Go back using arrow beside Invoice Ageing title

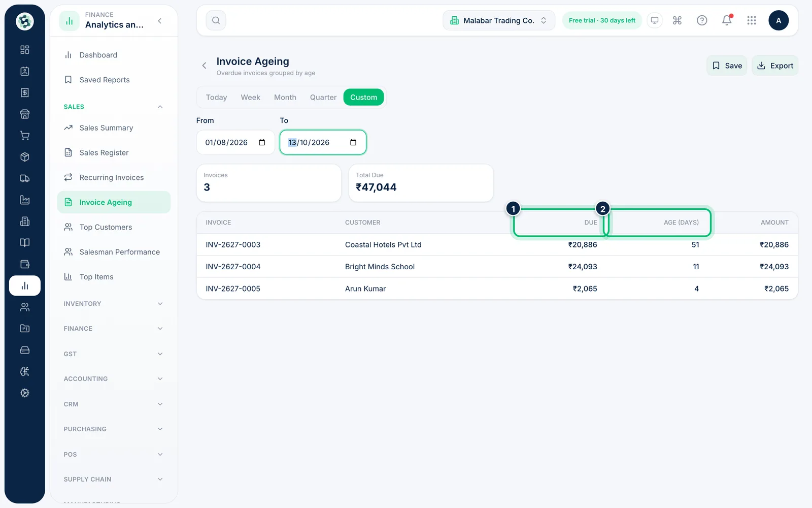(x=204, y=66)
